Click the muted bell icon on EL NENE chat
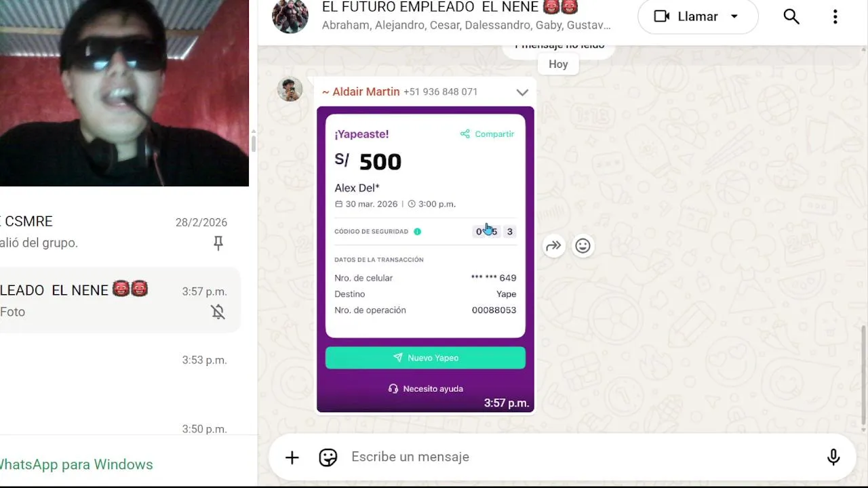The image size is (868, 488). (x=218, y=312)
